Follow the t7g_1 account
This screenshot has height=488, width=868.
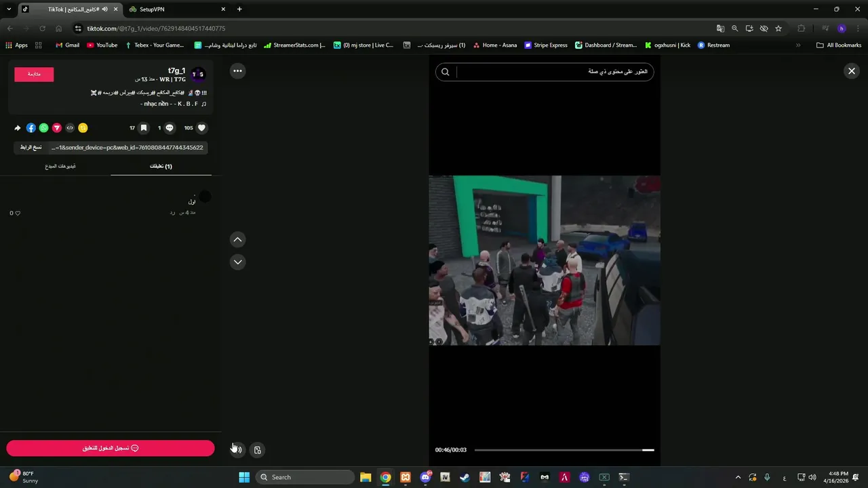[34, 75]
